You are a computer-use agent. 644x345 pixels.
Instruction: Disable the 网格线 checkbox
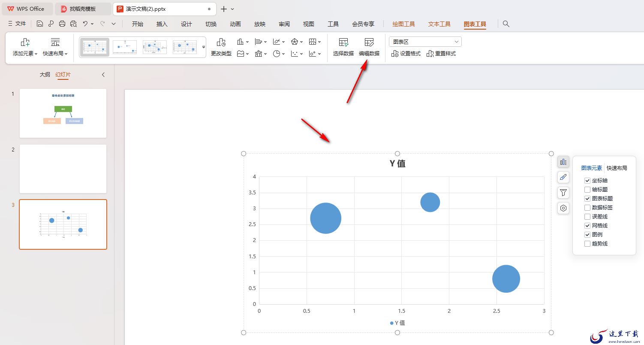[x=587, y=226]
